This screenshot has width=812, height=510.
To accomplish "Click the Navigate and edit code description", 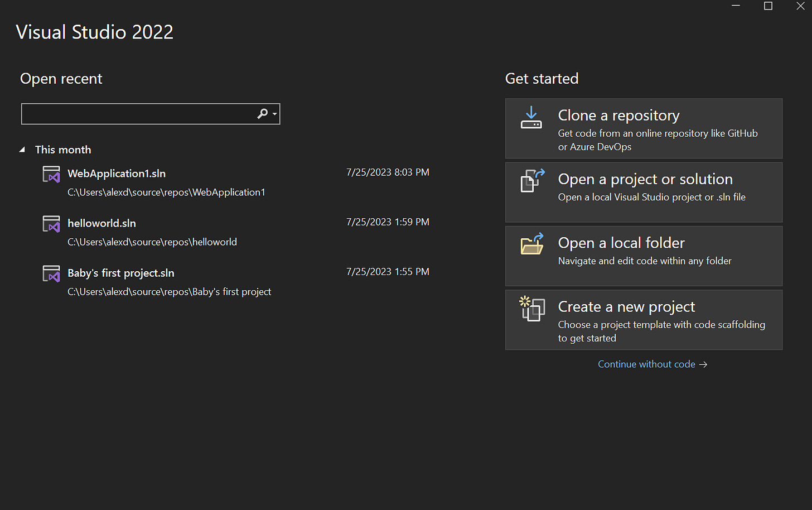I will point(645,261).
